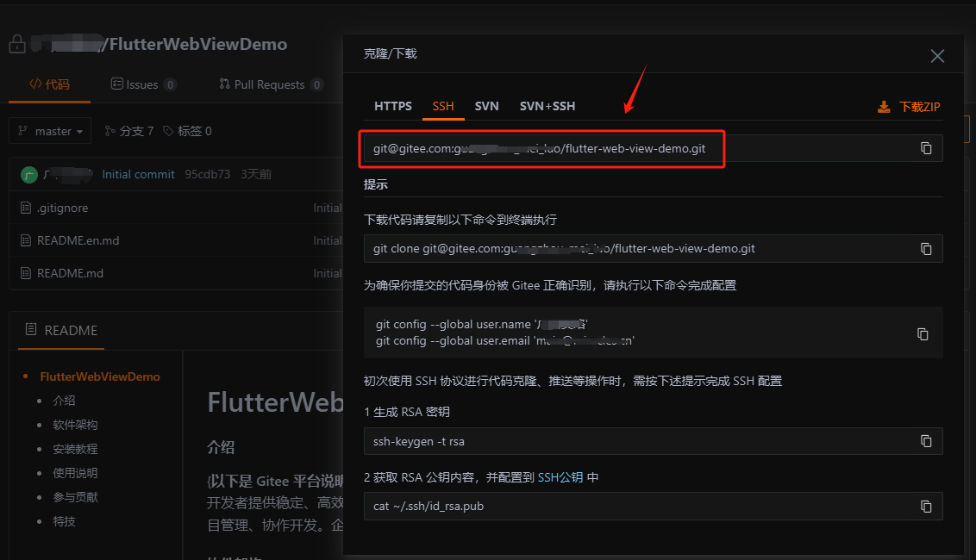Click the private repository lock icon
This screenshot has height=560, width=976.
16,43
